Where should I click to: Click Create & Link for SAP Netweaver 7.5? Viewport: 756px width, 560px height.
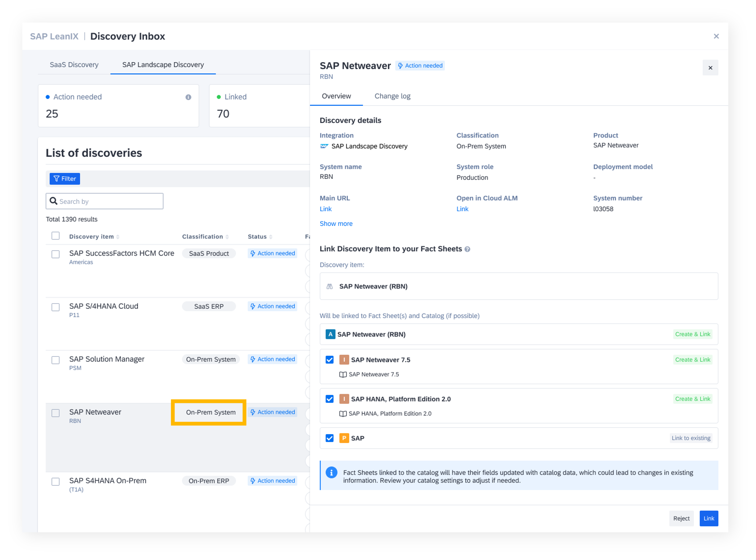coord(693,360)
